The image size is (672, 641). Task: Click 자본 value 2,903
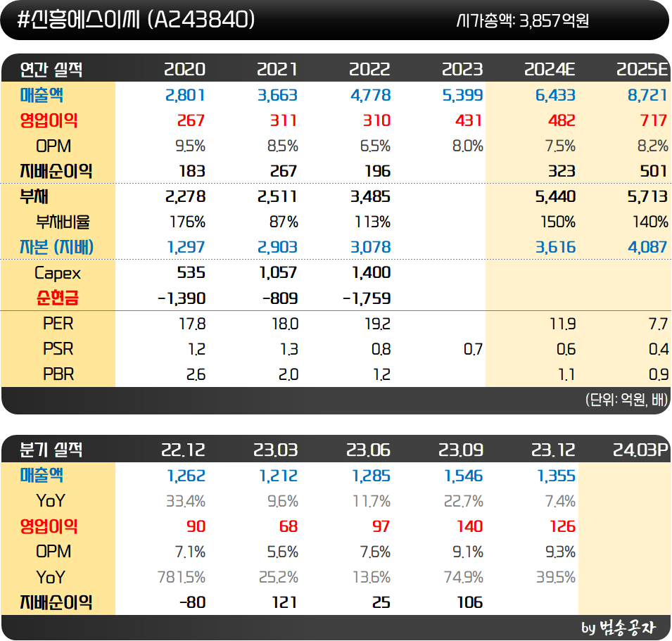tap(277, 247)
